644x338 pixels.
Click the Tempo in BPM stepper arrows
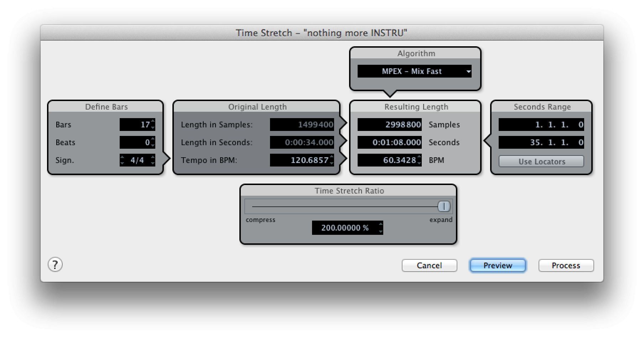tap(332, 160)
